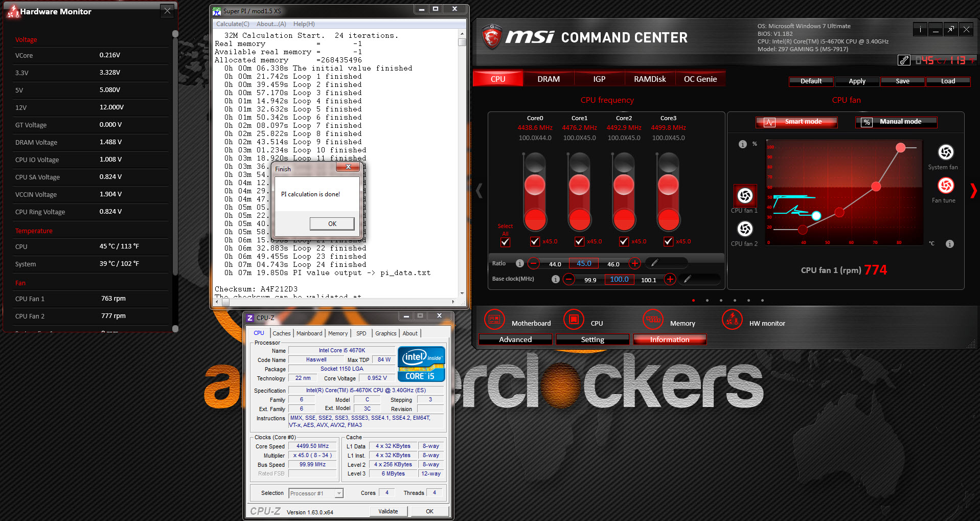Increase CPU ratio with plus icon
This screenshot has height=521, width=980.
[634, 263]
